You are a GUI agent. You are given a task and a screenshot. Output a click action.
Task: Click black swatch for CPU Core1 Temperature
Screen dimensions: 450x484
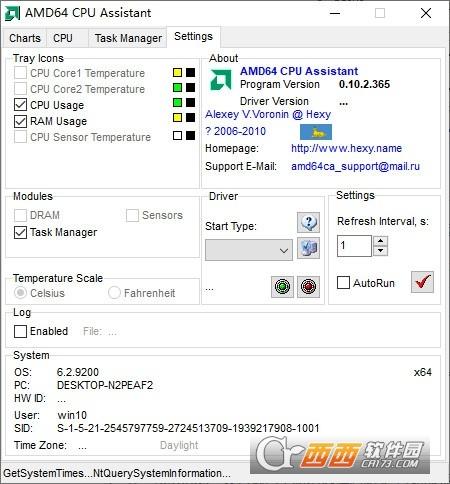[190, 72]
